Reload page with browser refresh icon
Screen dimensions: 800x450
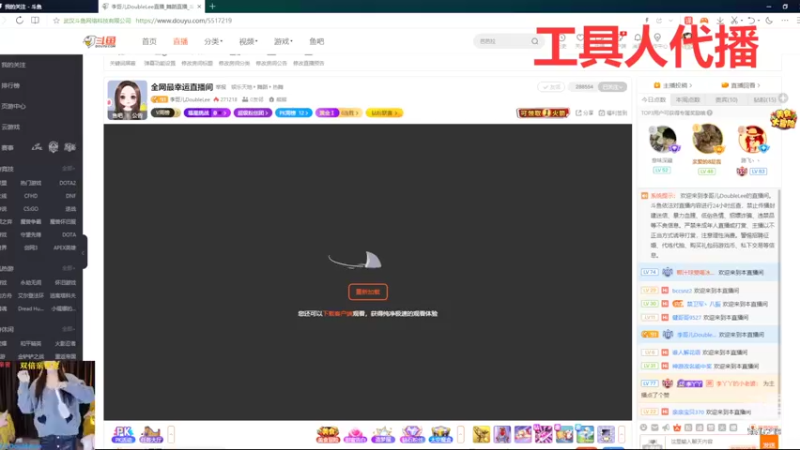click(x=19, y=20)
